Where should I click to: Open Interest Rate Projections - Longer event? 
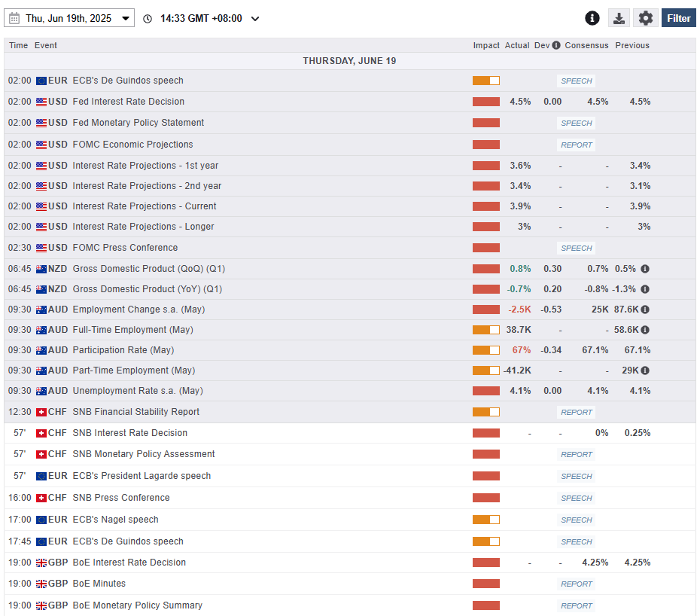tap(143, 227)
